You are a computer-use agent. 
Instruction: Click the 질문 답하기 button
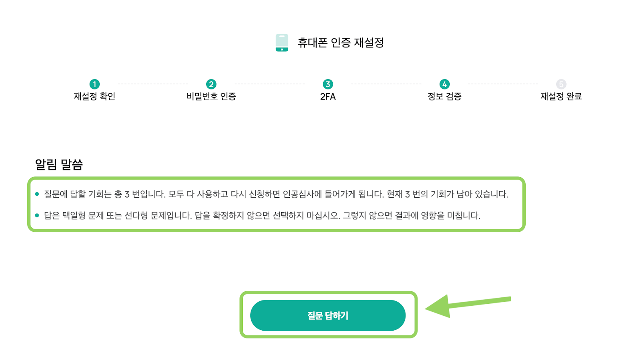click(328, 315)
